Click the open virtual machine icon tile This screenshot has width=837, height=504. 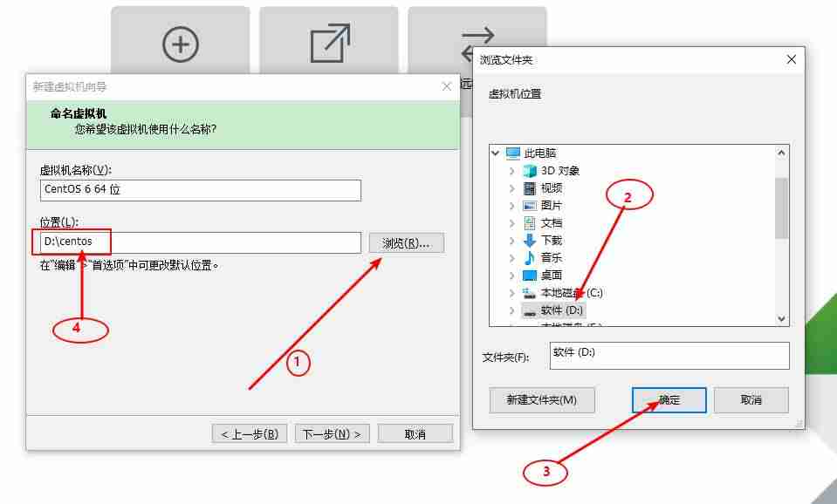[329, 42]
